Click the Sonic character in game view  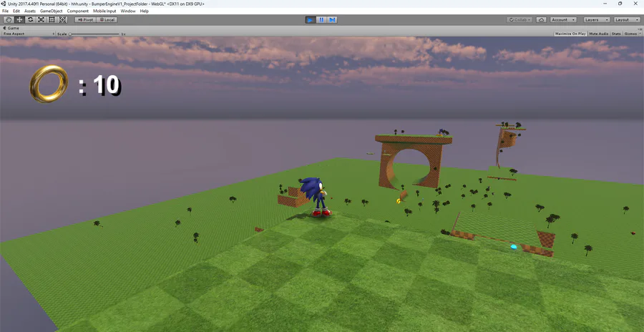(316, 196)
